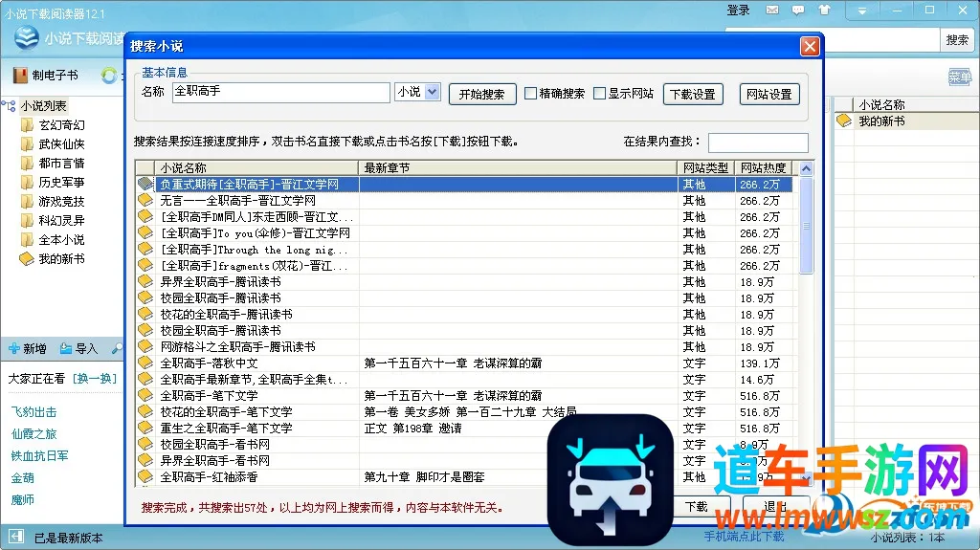Toggle the 显示网站 checkbox

click(599, 93)
